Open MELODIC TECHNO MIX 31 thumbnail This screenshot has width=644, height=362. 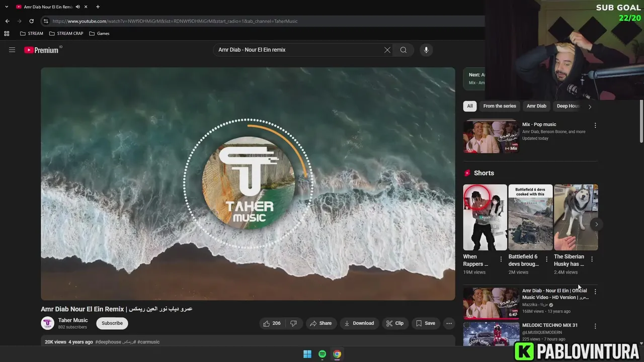click(x=491, y=334)
